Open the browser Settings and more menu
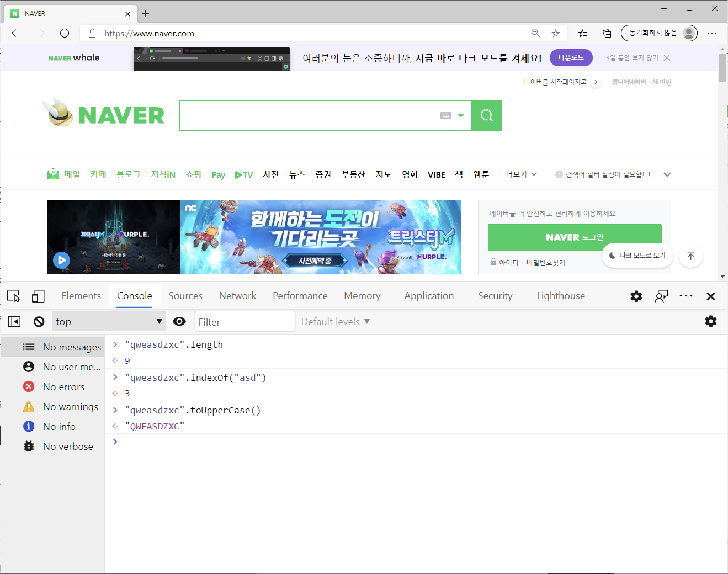728x574 pixels. (712, 33)
